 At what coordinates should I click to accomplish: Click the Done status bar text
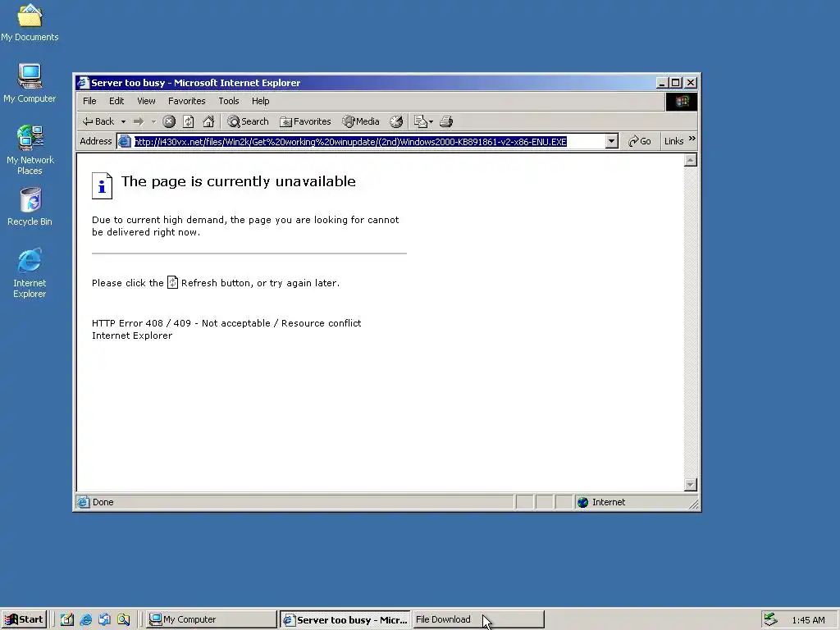(103, 502)
